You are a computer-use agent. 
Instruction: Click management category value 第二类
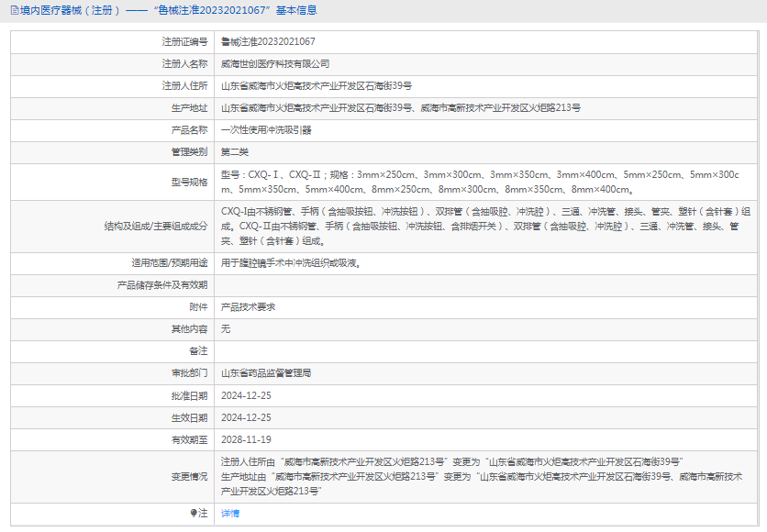(x=234, y=151)
